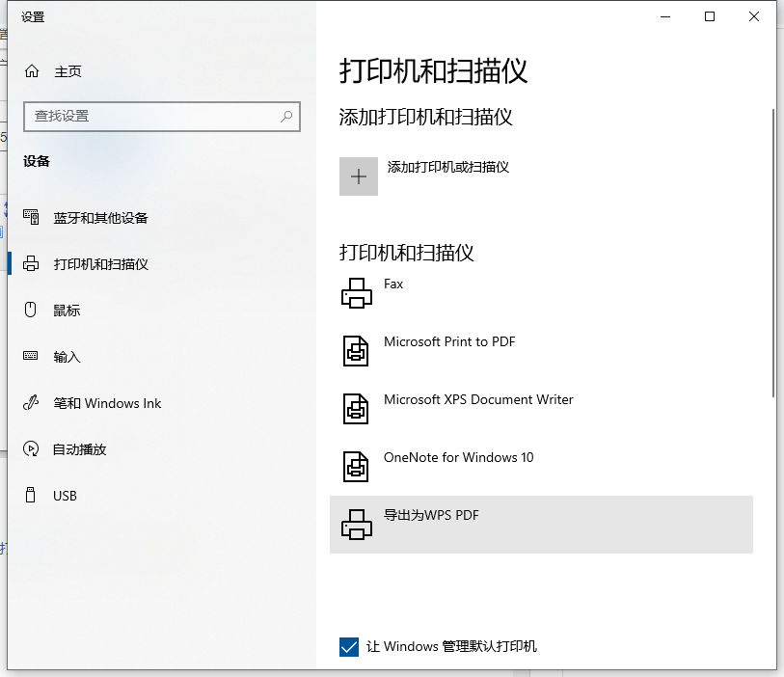This screenshot has width=784, height=677.
Task: Select the Microsoft Print to PDF printer icon
Action: 357,349
